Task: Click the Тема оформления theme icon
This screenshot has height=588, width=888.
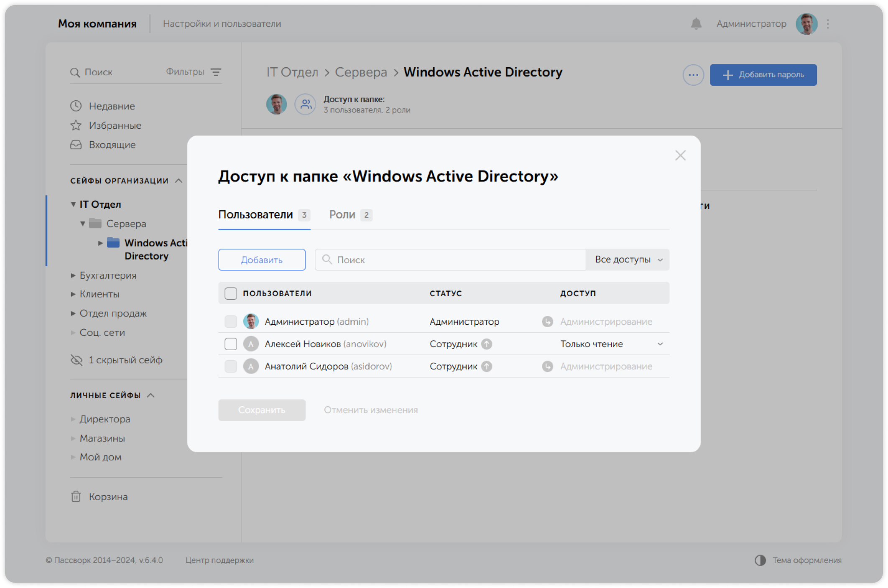Action: (760, 560)
